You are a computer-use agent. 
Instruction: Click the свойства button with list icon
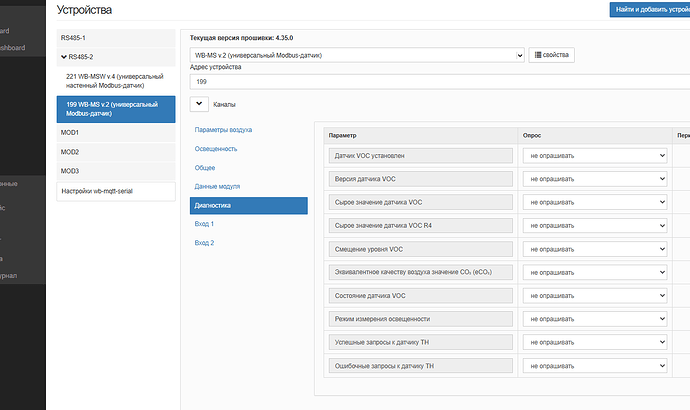pos(551,55)
